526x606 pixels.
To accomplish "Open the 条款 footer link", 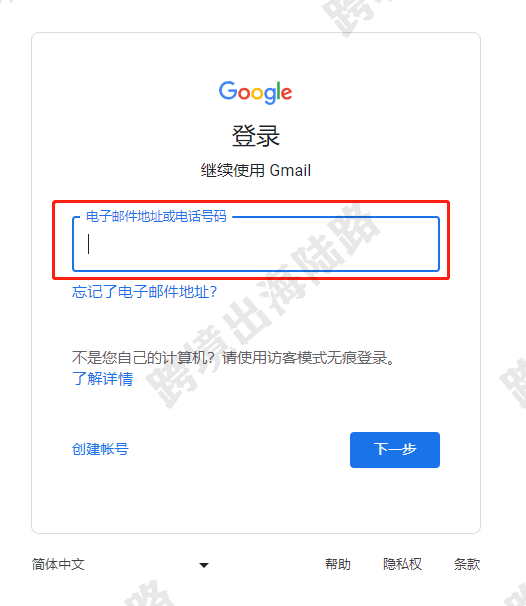I will click(467, 564).
